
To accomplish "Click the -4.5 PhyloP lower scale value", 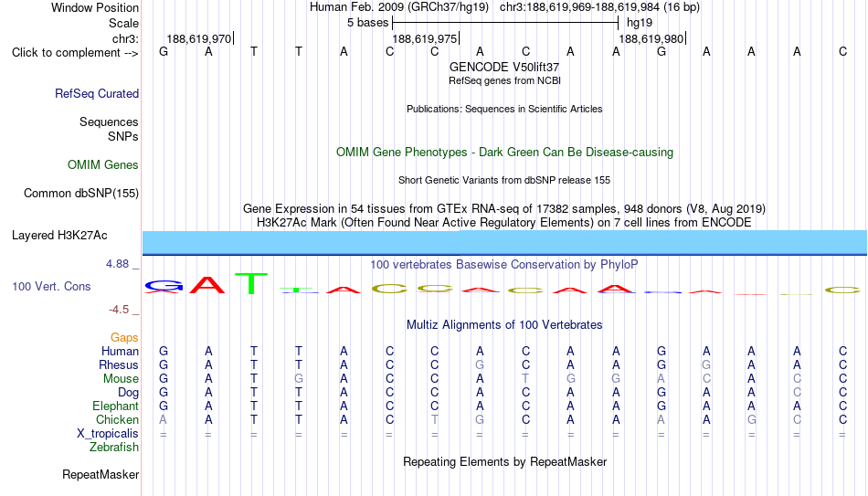I will pyautogui.click(x=119, y=310).
